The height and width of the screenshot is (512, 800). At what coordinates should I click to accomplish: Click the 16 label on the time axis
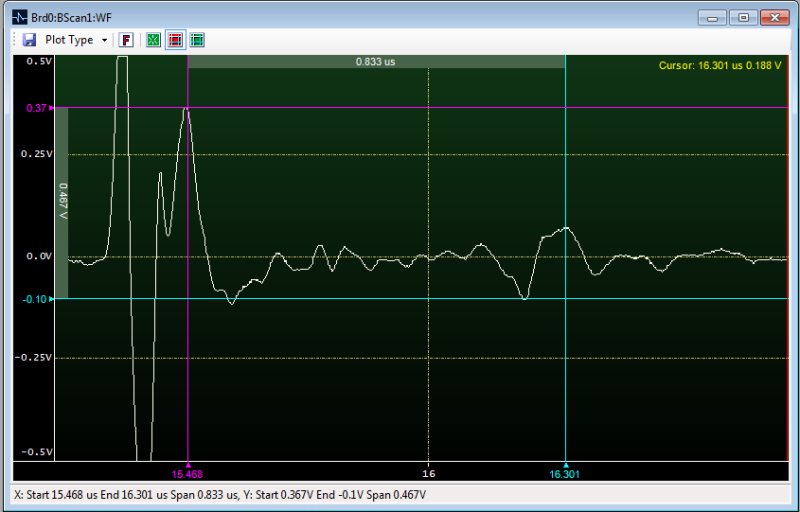[x=429, y=474]
